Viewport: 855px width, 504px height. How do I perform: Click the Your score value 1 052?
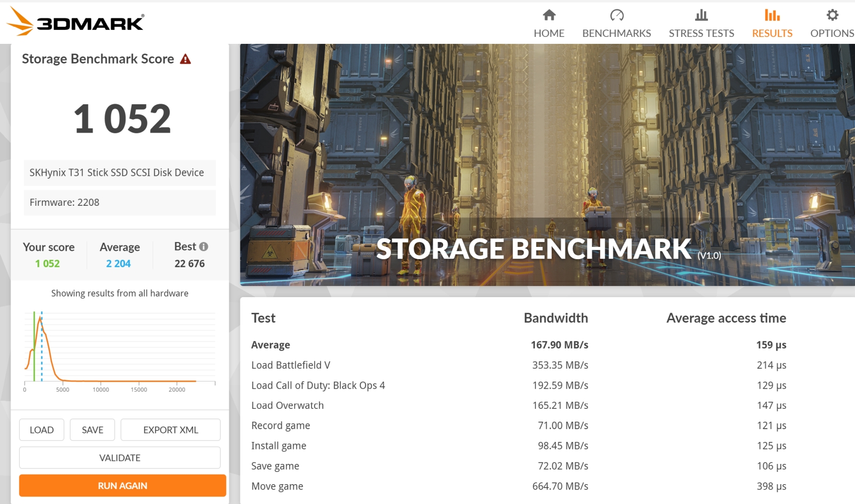click(x=48, y=263)
